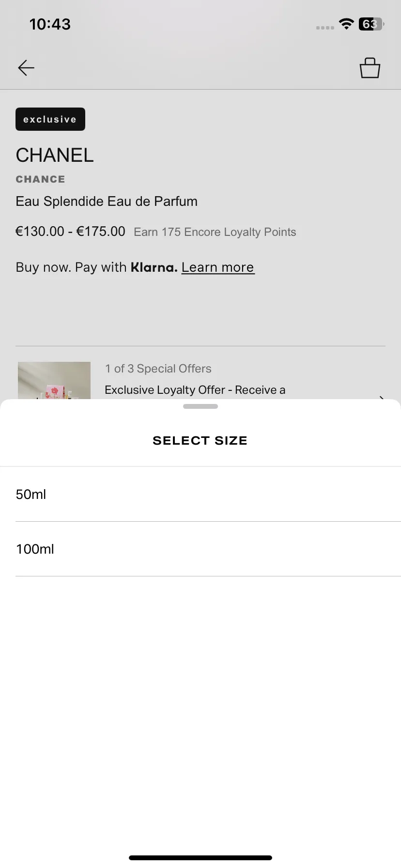Viewport: 401px width, 868px height.
Task: Select the 50ml size option
Action: pyautogui.click(x=200, y=494)
